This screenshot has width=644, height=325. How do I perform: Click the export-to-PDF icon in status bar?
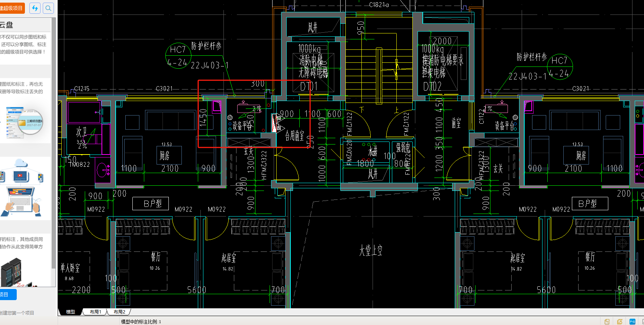607,322
